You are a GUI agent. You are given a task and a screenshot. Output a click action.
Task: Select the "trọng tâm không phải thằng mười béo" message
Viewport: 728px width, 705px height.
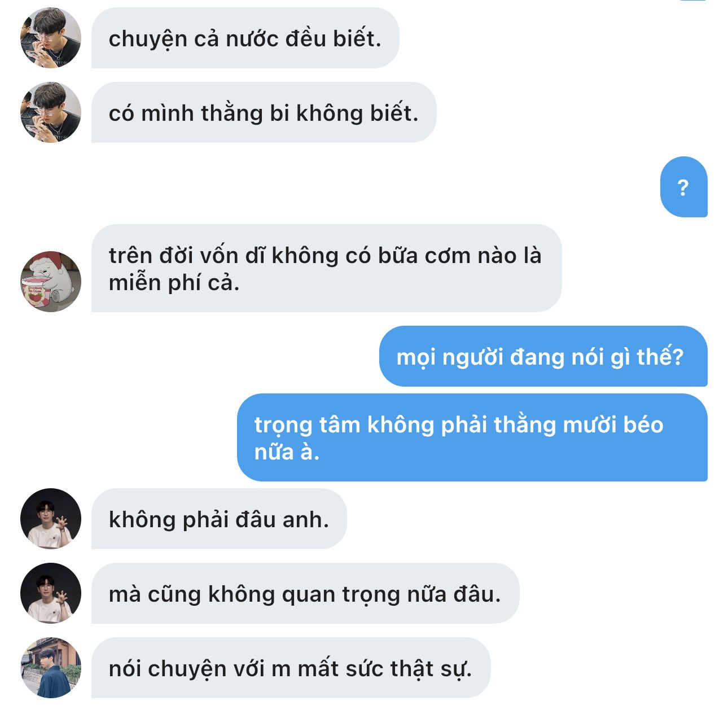click(472, 437)
